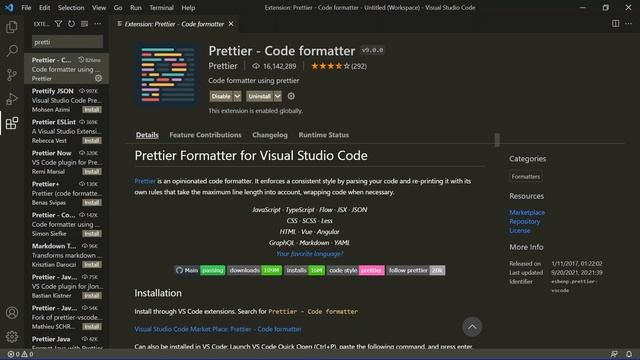The width and height of the screenshot is (640, 360).
Task: Install Simon Siefke's Prettier extension
Action: (x=92, y=233)
